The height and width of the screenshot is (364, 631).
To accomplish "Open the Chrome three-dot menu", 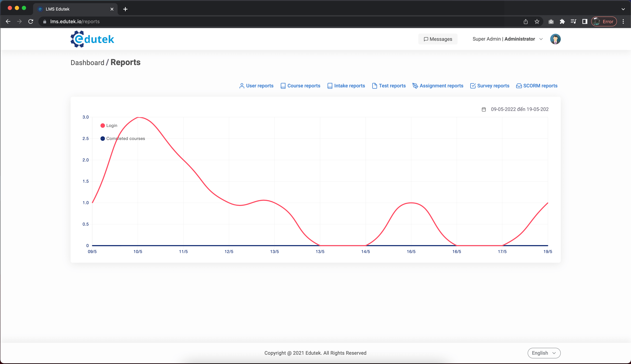I will 623,21.
